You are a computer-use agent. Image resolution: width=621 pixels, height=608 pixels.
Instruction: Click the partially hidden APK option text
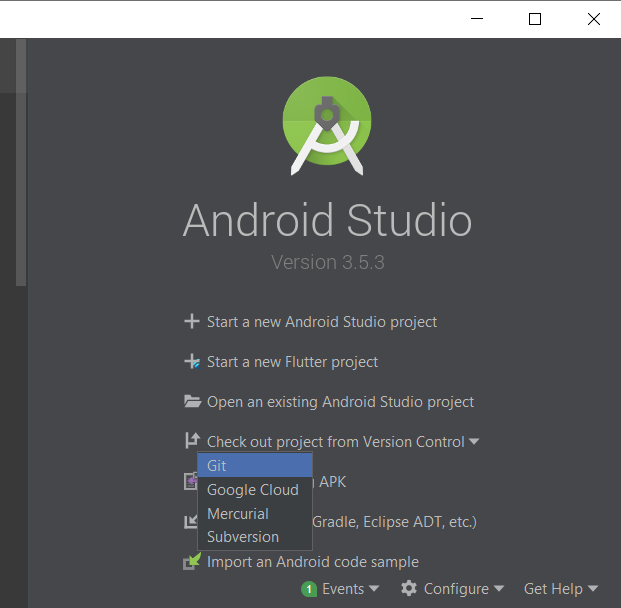click(332, 482)
